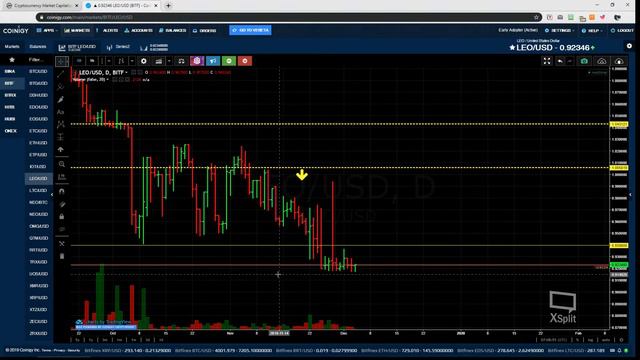Open the MARKETS menu
This screenshot has width=640, height=360.
(77, 31)
